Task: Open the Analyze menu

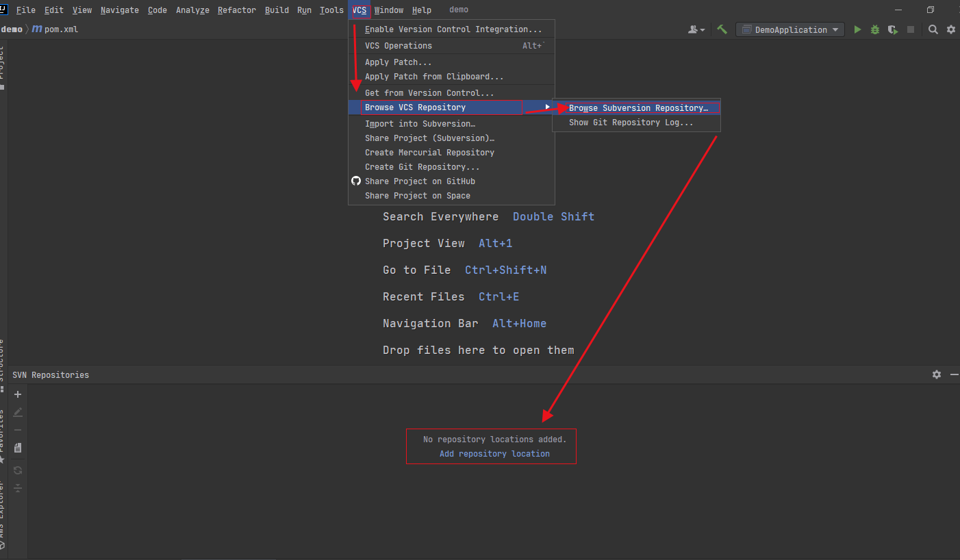Action: coord(192,10)
